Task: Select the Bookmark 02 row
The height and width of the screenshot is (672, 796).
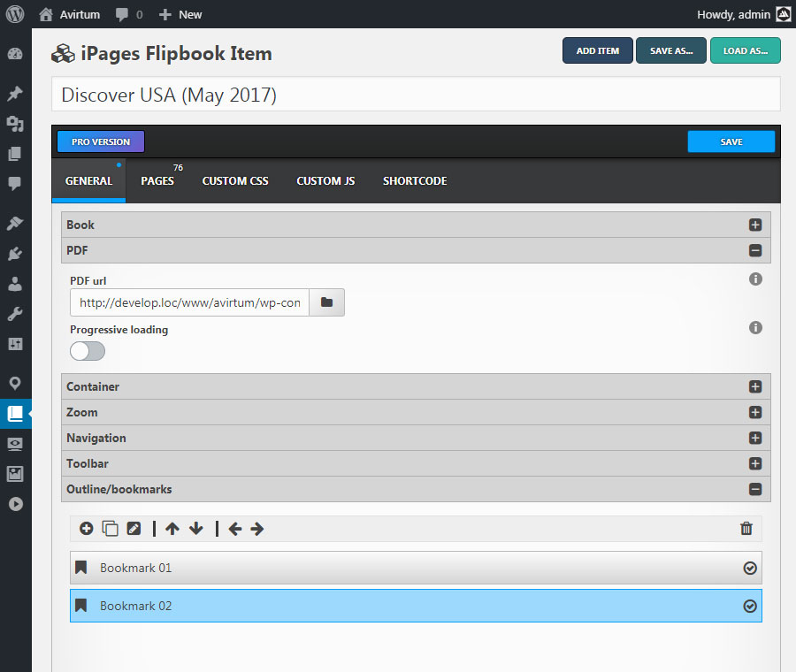Action: (416, 606)
